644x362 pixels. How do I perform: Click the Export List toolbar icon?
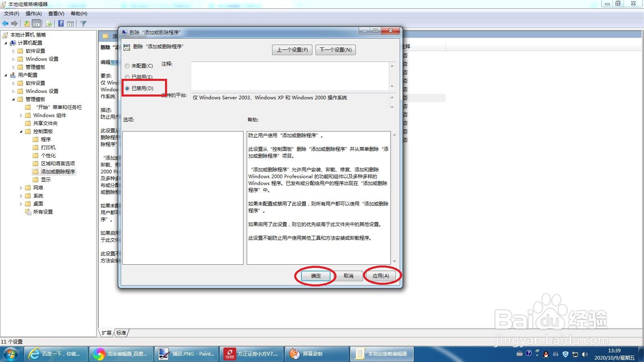[48, 23]
